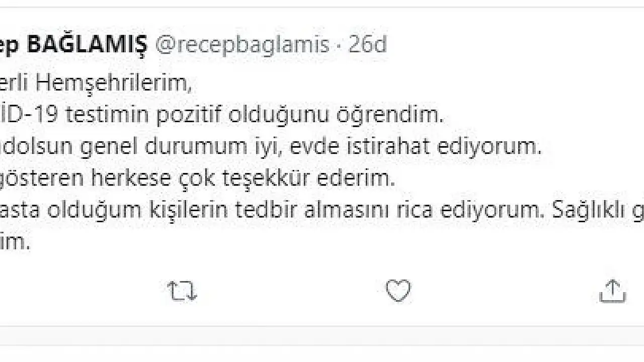Like the tweet with the heart icon
The image size is (644, 362).
(x=398, y=291)
